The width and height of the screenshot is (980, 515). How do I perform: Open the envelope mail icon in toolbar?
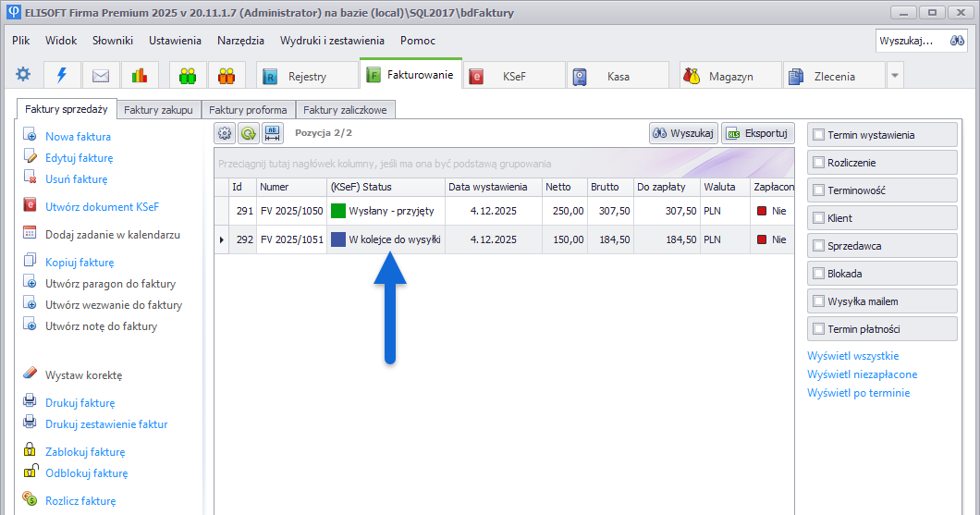point(100,76)
